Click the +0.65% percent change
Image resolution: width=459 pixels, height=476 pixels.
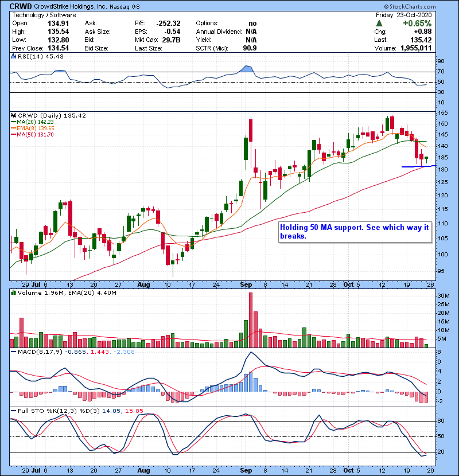[x=417, y=24]
